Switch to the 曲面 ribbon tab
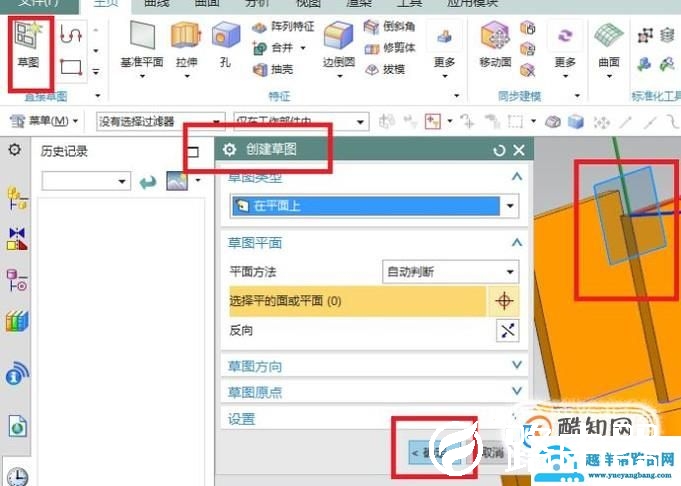Viewport: 681px width, 486px height. pos(207,3)
